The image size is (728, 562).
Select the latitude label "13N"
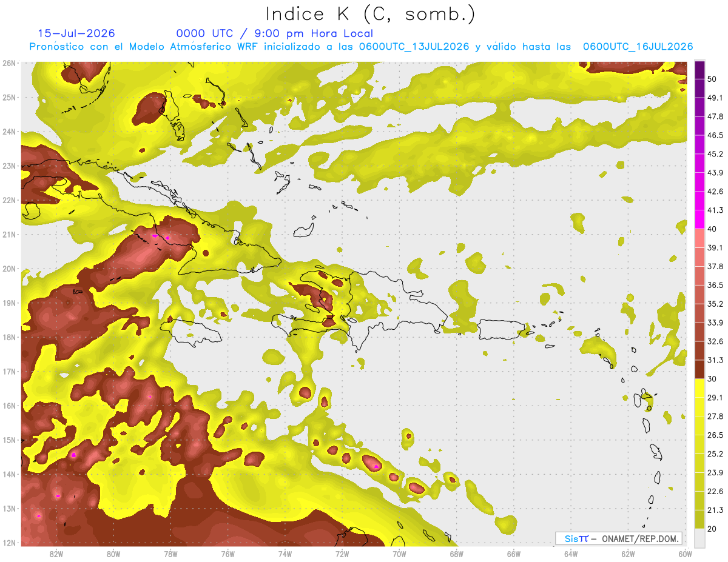click(9, 509)
